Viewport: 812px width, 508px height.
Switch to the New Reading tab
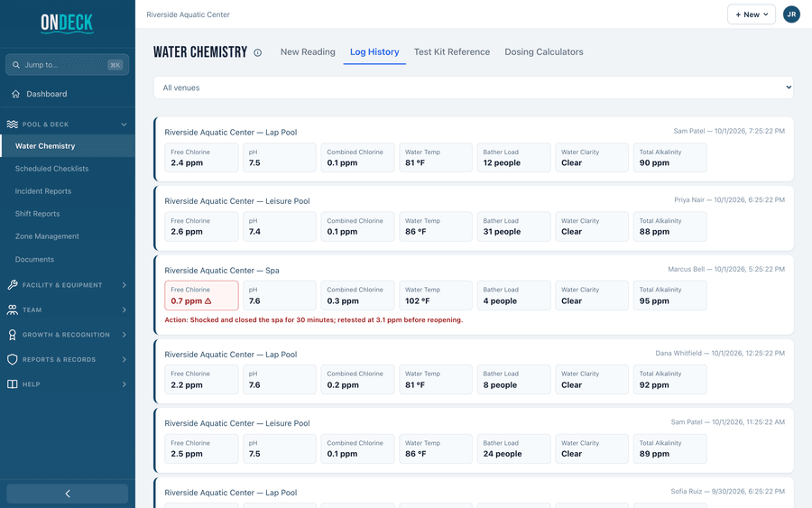(308, 51)
